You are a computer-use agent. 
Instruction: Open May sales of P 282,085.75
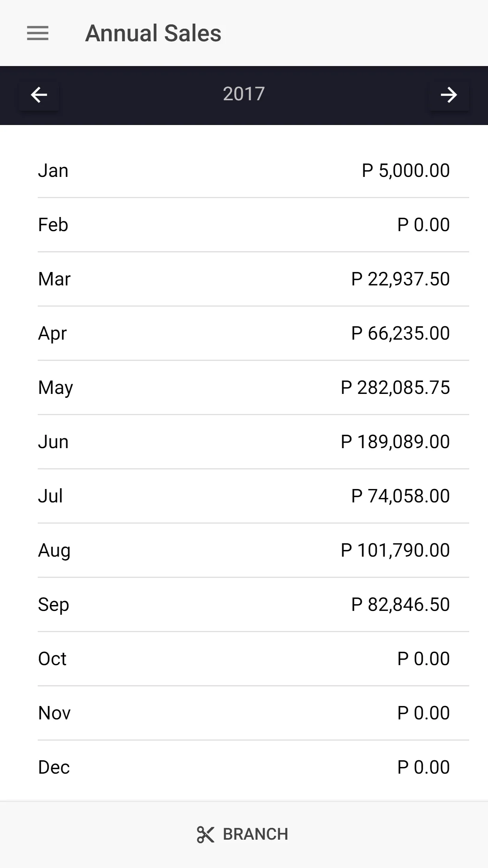pos(244,388)
